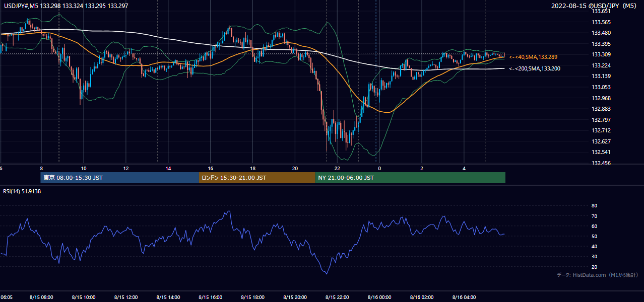Image resolution: width=644 pixels, height=302 pixels.
Task: Click price axis value 132.968
Action: [x=601, y=98]
